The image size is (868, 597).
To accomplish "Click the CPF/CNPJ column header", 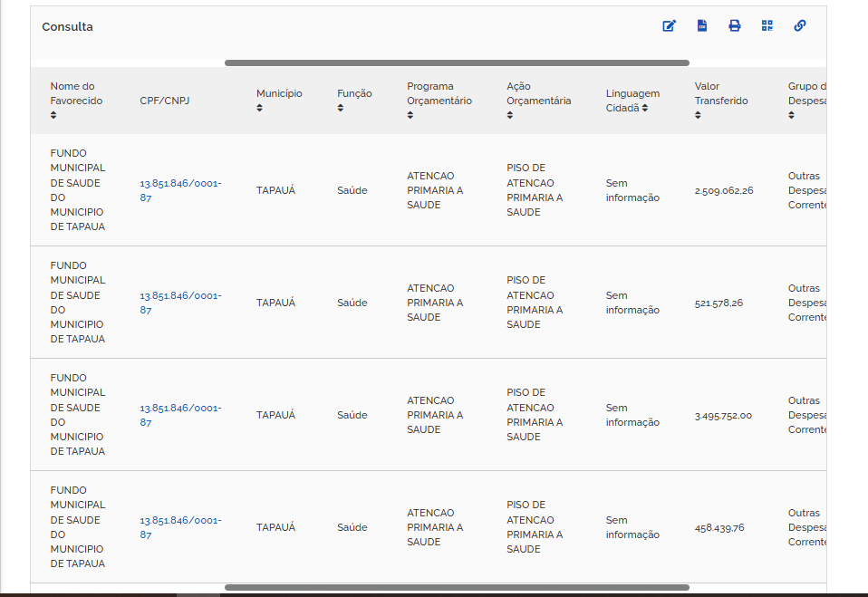I will coord(164,101).
